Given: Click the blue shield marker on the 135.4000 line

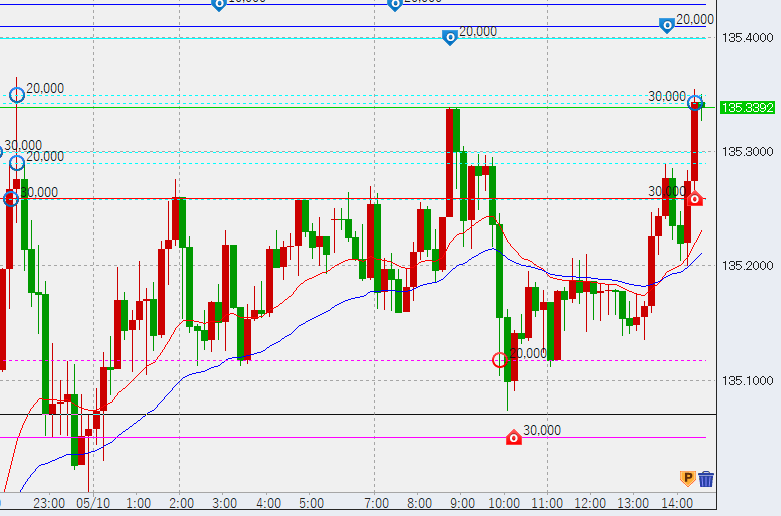Looking at the screenshot, I should [450, 37].
